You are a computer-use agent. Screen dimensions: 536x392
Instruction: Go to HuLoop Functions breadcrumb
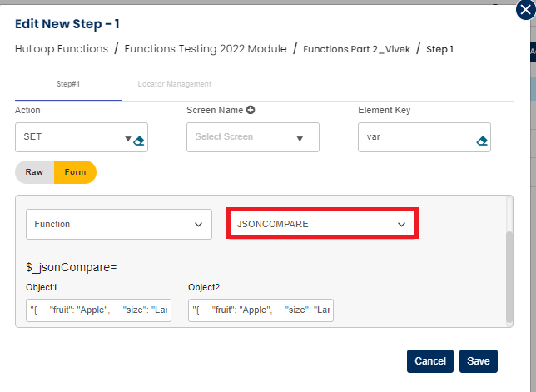(x=62, y=49)
